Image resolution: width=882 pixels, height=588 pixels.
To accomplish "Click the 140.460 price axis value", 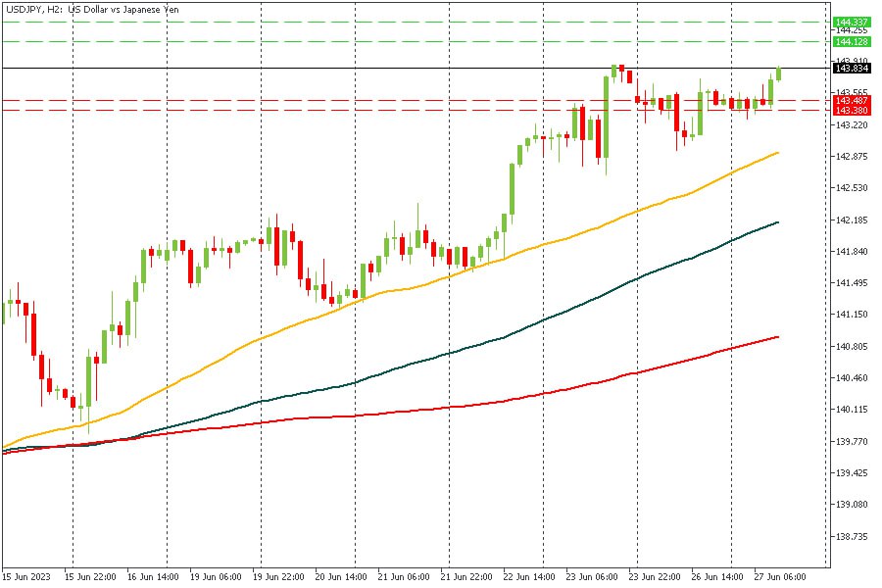I will tap(853, 378).
